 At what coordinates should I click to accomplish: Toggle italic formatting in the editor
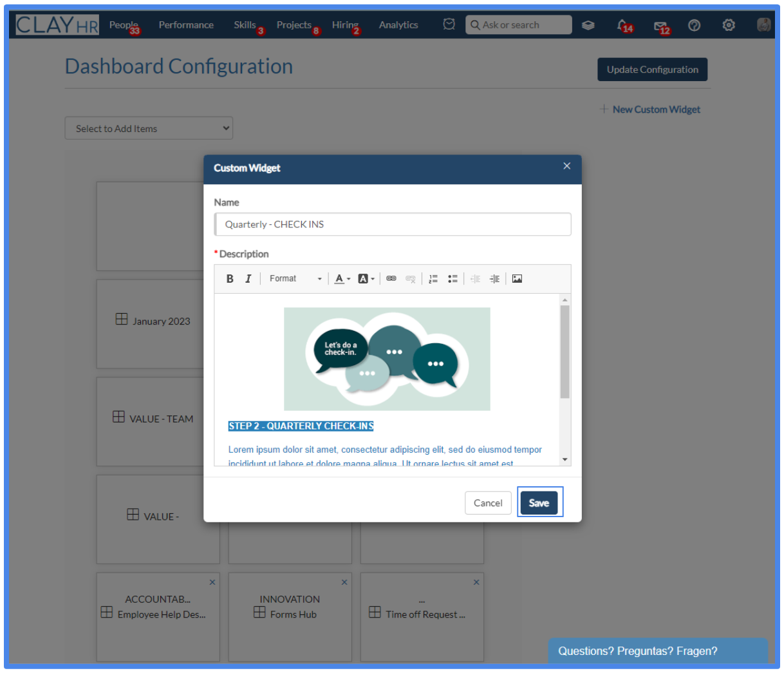coord(248,278)
